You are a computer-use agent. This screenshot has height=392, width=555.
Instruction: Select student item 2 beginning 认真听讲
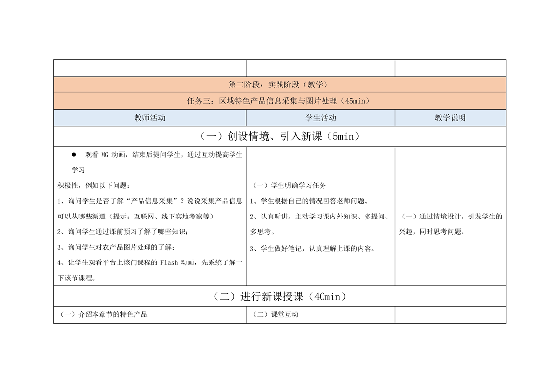[x=320, y=216]
